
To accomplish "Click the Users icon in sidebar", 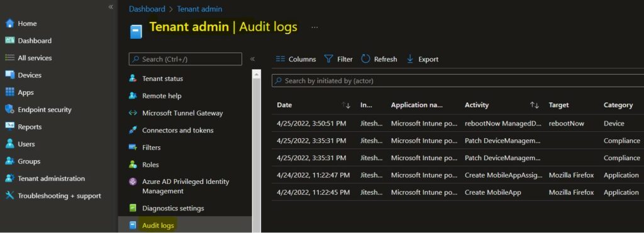I will pos(10,144).
